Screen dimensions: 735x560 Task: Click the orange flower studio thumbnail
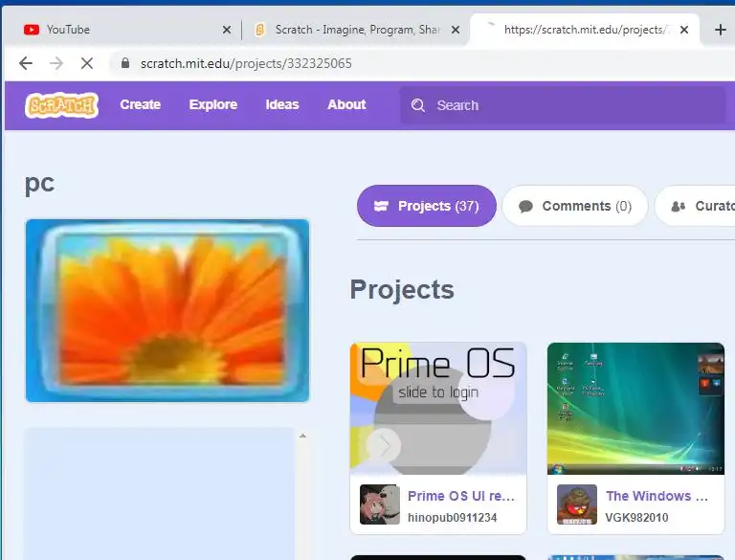click(x=167, y=310)
